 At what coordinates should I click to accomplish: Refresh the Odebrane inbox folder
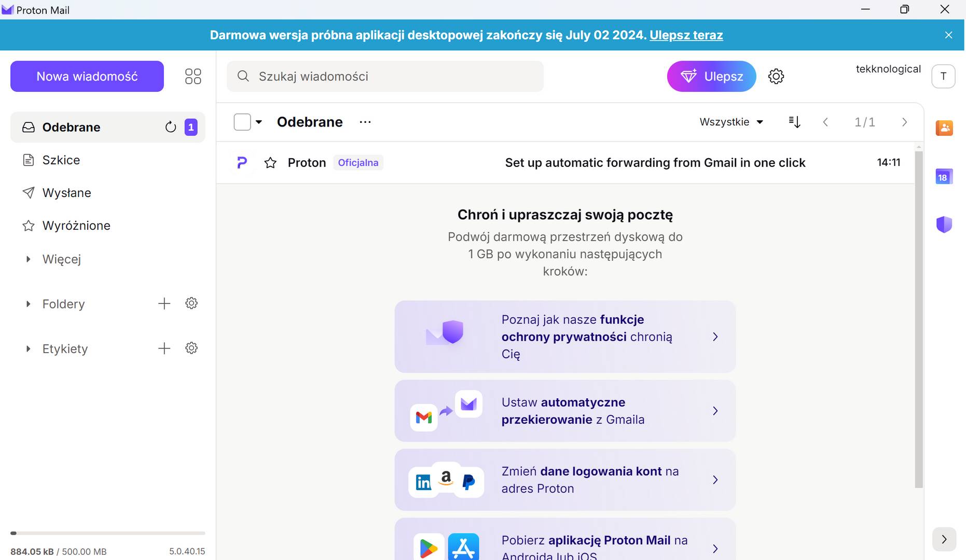point(171,127)
